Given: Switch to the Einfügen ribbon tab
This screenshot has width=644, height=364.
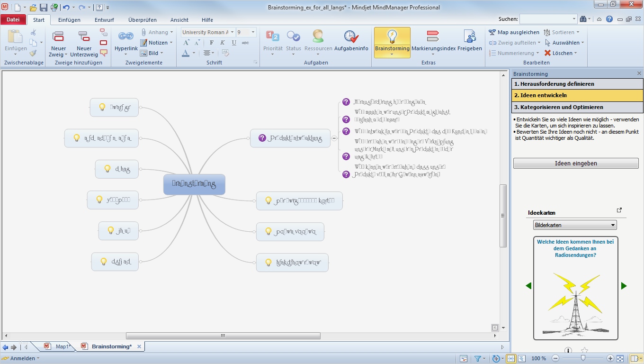Looking at the screenshot, I should point(69,20).
